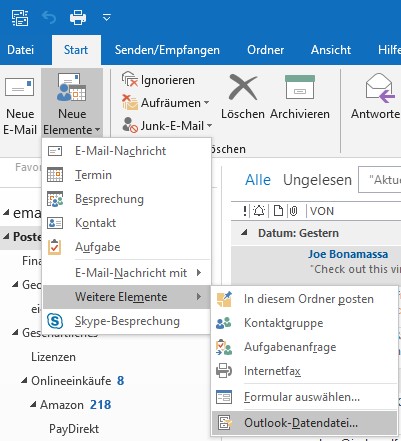Open the Datei tab
Screen dimensions: 401x441
coord(21,50)
